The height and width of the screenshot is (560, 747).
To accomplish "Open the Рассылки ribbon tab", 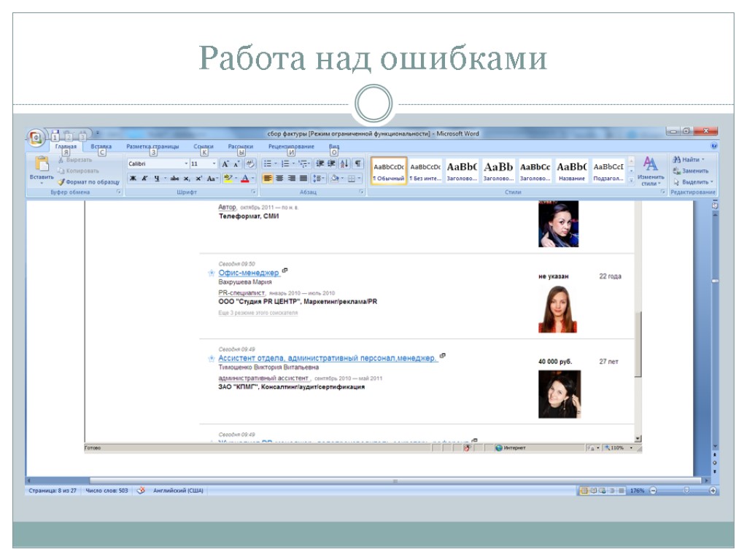I will point(241,147).
